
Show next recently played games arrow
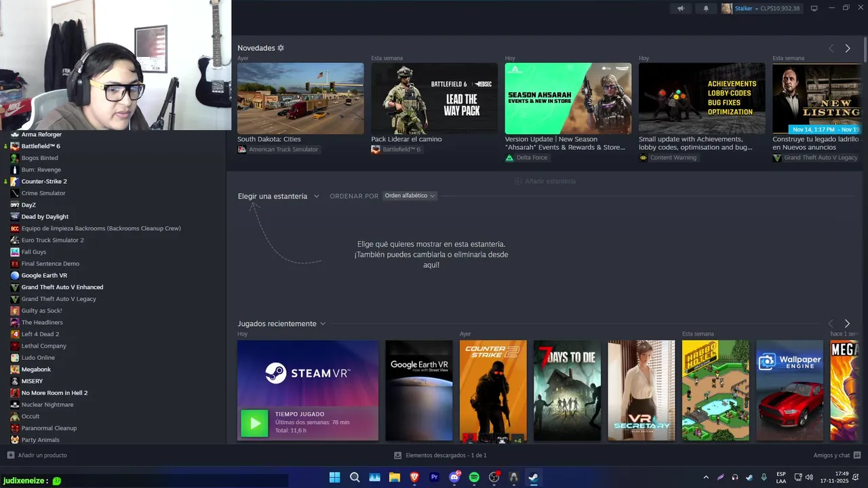point(847,324)
